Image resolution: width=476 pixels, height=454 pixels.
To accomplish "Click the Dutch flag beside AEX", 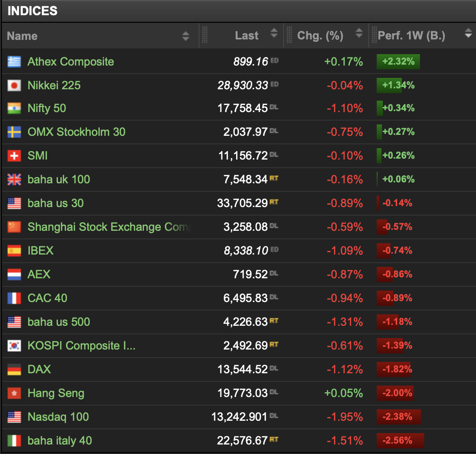I will tap(14, 274).
